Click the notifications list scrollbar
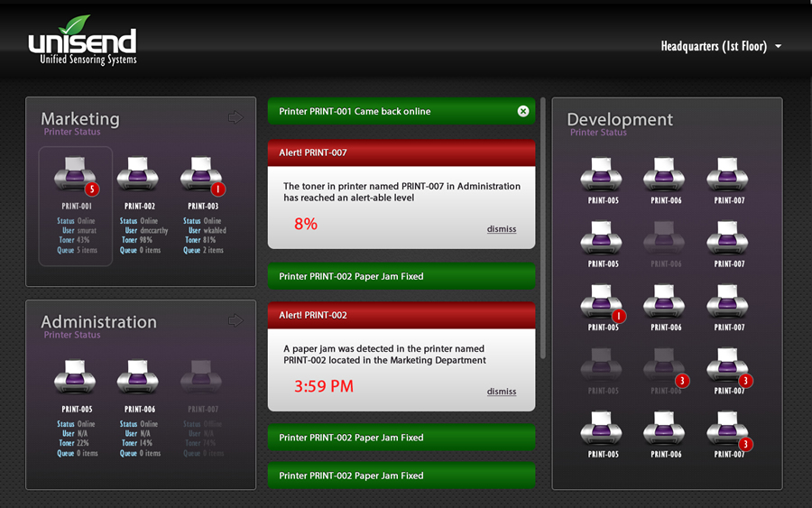Screen dimensions: 812x508 tap(542, 226)
